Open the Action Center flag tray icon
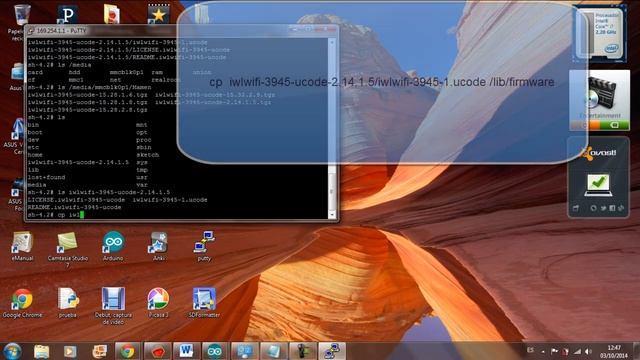 [554, 351]
